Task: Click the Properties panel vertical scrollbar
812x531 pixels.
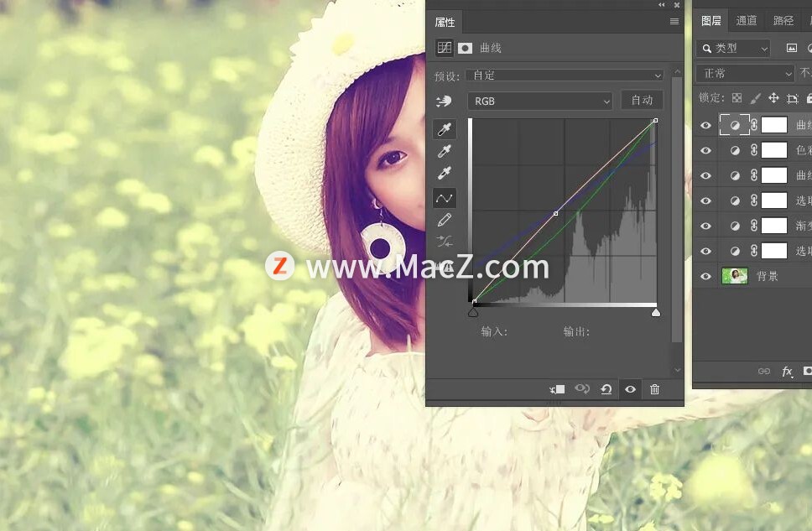Action: 677,210
